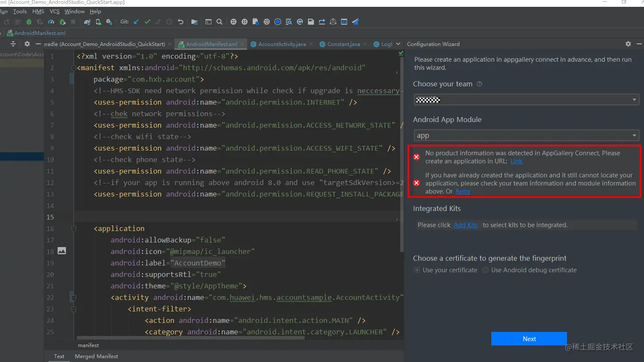This screenshot has width=644, height=362.
Task: Click the Retry link
Action: click(x=463, y=192)
